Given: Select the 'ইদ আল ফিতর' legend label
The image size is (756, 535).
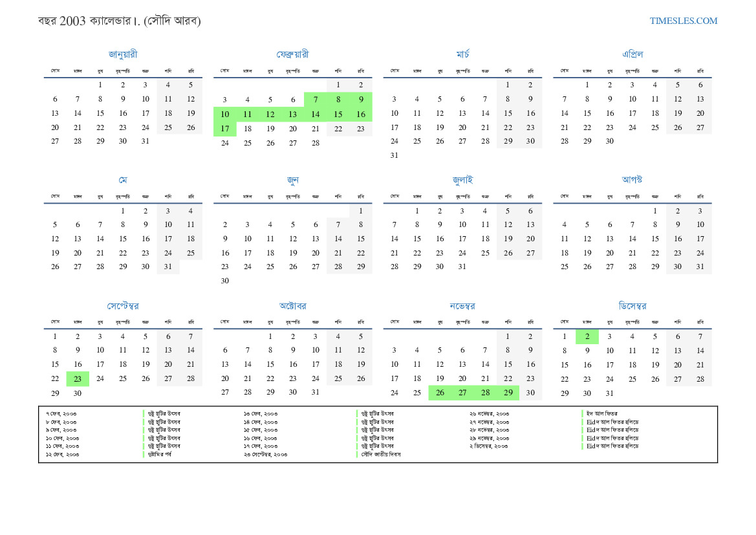Looking at the screenshot, I should (x=602, y=413).
